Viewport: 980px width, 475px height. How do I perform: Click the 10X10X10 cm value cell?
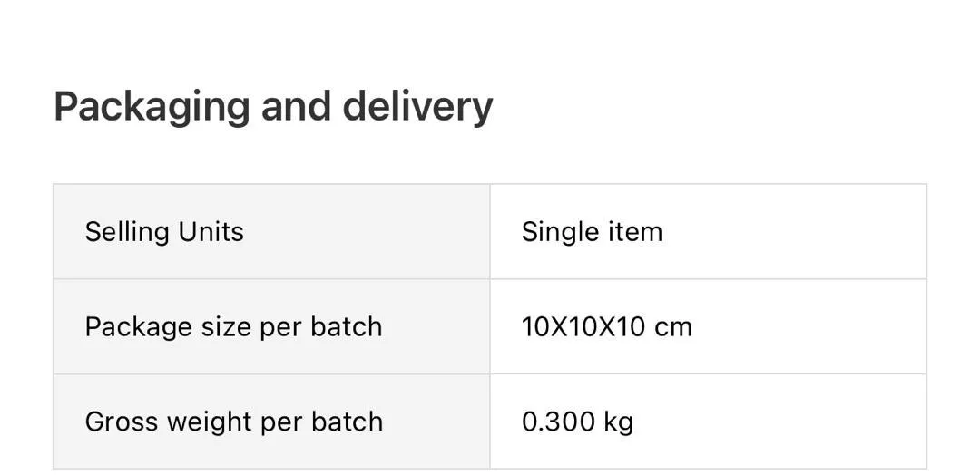708,326
